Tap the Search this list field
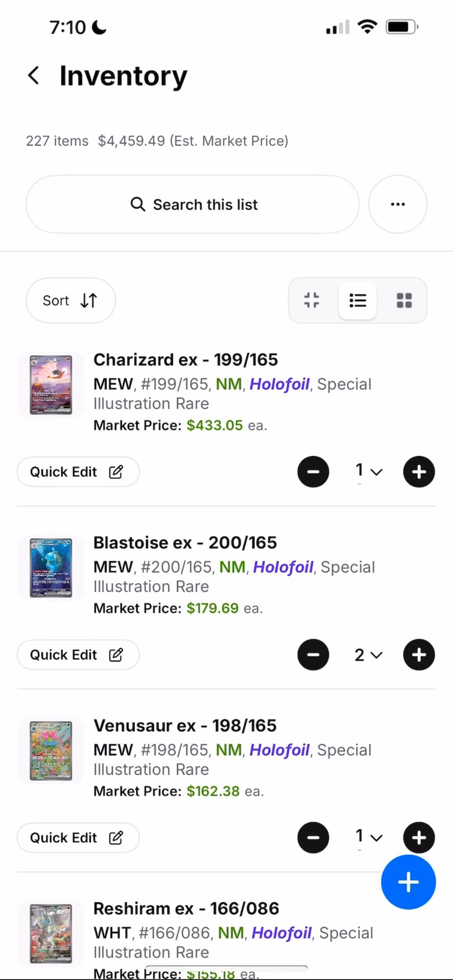 193,204
